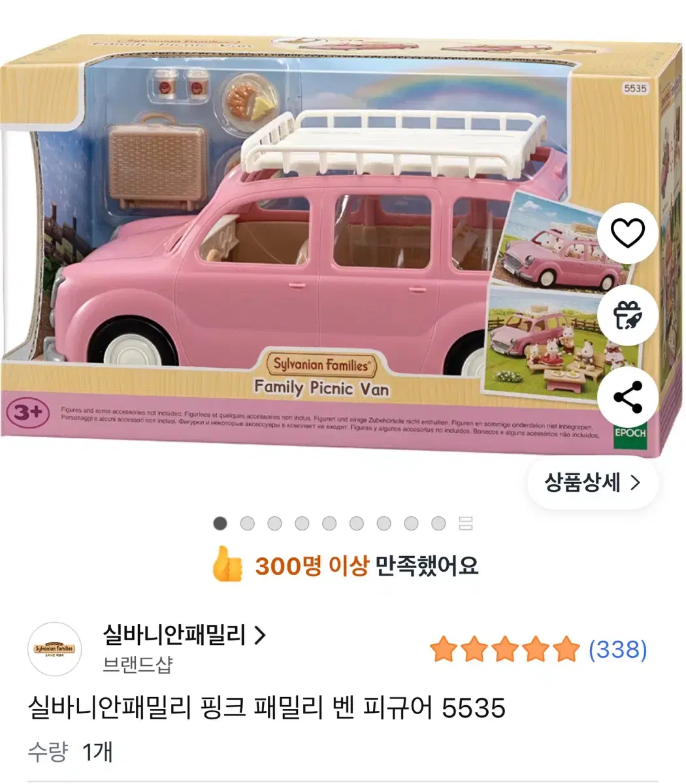
Task: Tap the Sylvanian Families brand logo
Action: [55, 649]
